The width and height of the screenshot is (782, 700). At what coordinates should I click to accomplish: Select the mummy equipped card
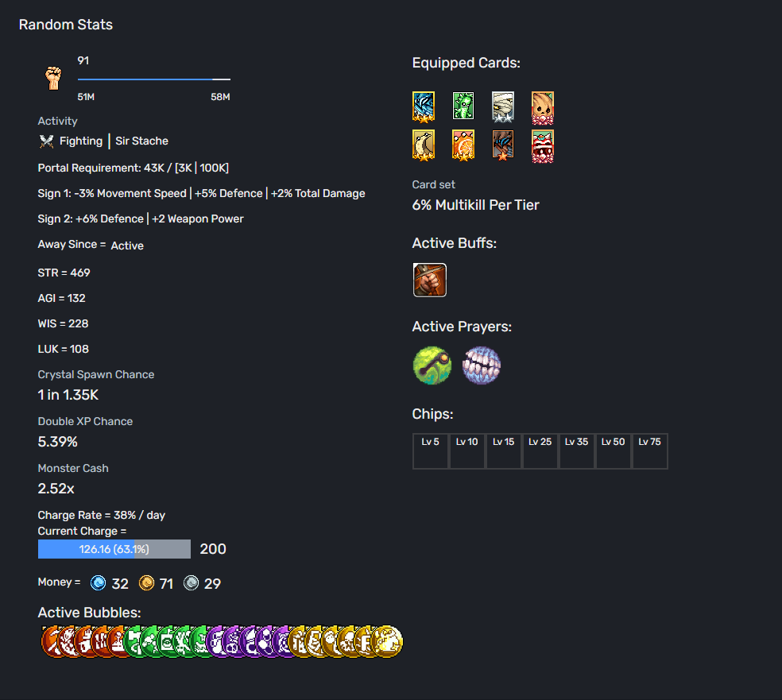point(503,106)
